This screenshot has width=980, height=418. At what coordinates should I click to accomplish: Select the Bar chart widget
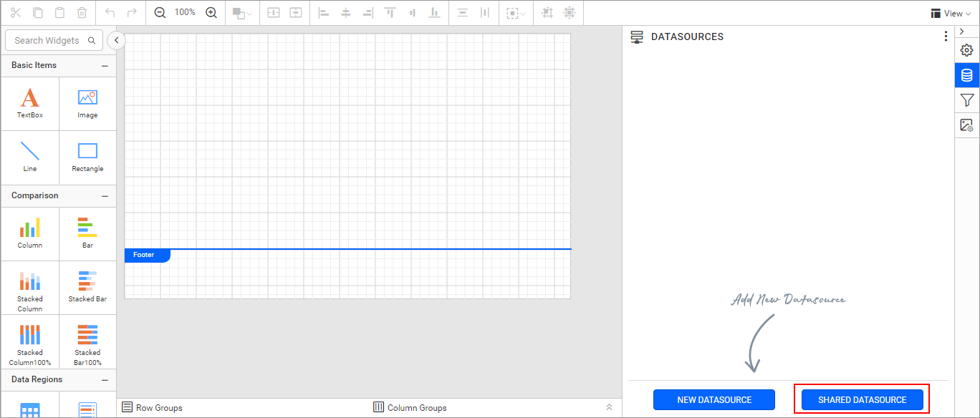pyautogui.click(x=87, y=233)
